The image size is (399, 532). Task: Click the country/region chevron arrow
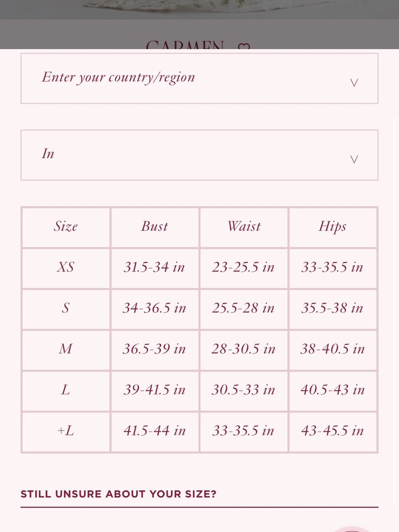[x=354, y=83]
